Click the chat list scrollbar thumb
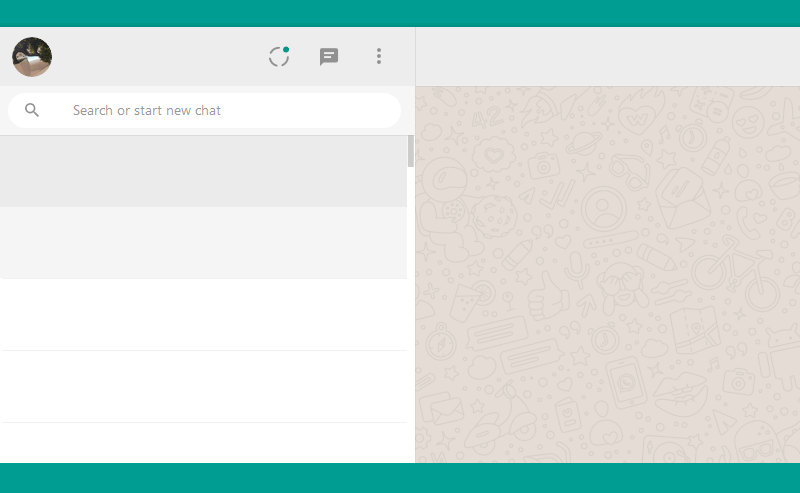The image size is (800, 493). pos(410,152)
